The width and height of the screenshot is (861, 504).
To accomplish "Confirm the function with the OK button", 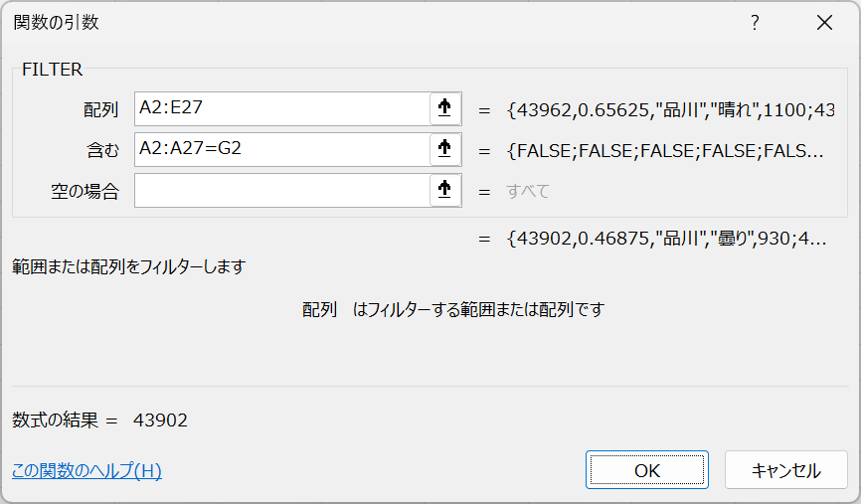I will click(646, 470).
